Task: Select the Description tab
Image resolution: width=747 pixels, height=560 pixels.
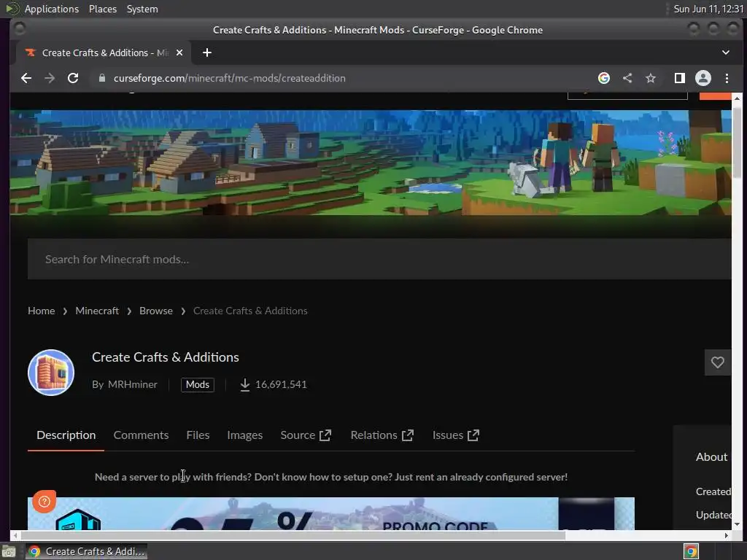Action: coord(66,435)
